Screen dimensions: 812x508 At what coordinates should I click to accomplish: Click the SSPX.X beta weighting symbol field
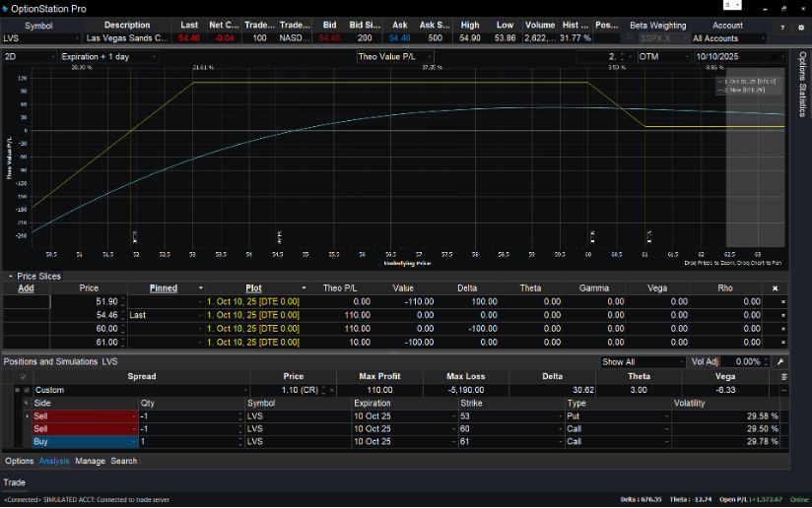[x=664, y=38]
